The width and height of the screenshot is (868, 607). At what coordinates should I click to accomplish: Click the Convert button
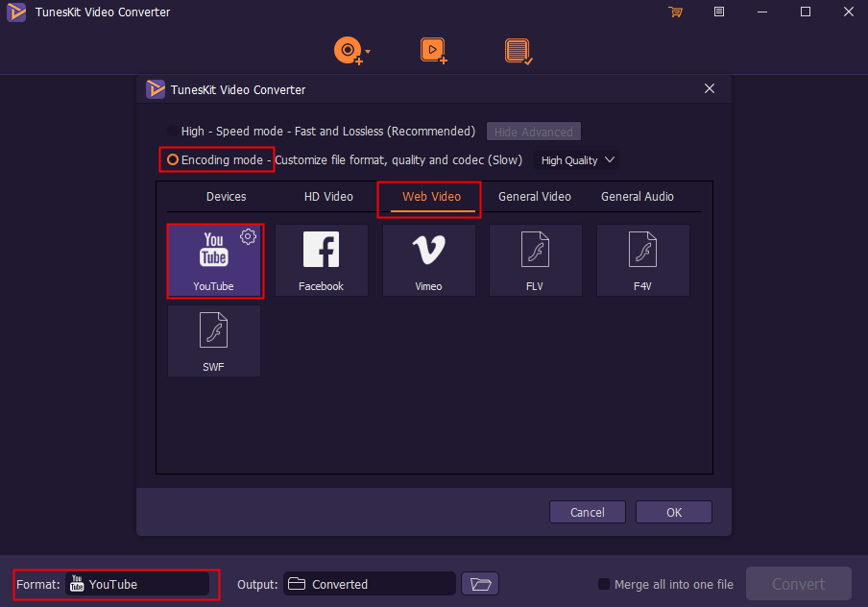click(x=798, y=584)
